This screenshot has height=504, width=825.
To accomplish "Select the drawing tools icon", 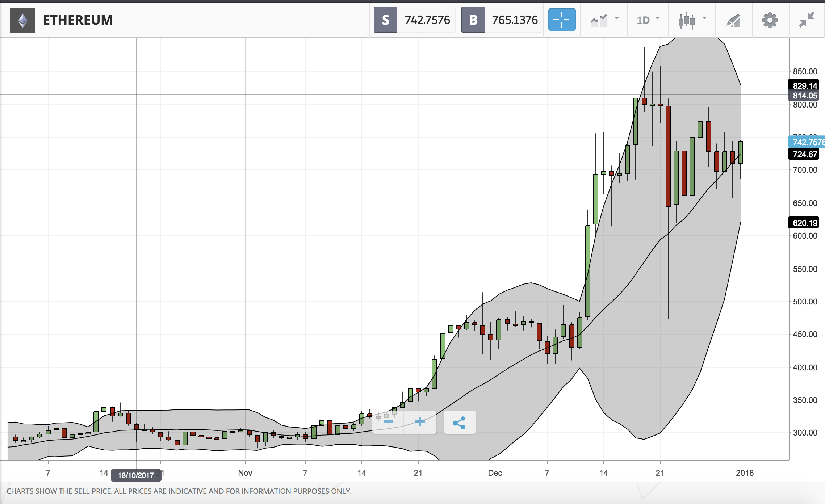I will [733, 20].
